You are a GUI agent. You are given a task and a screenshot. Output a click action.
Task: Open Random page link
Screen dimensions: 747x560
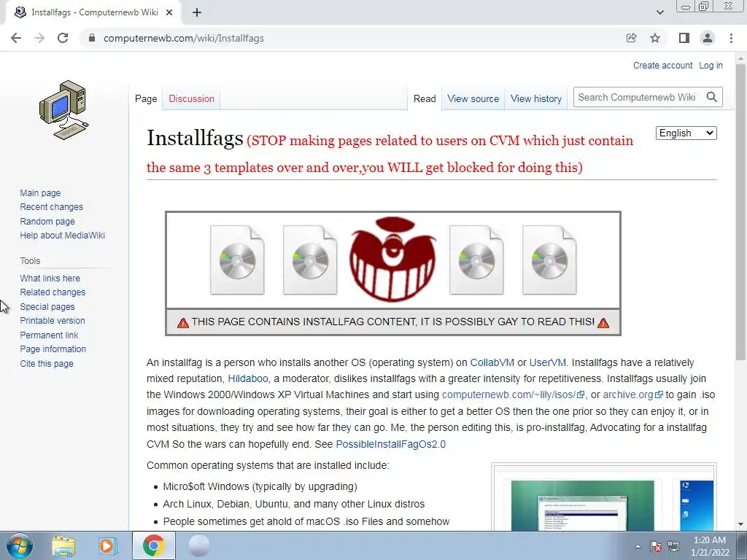47,221
